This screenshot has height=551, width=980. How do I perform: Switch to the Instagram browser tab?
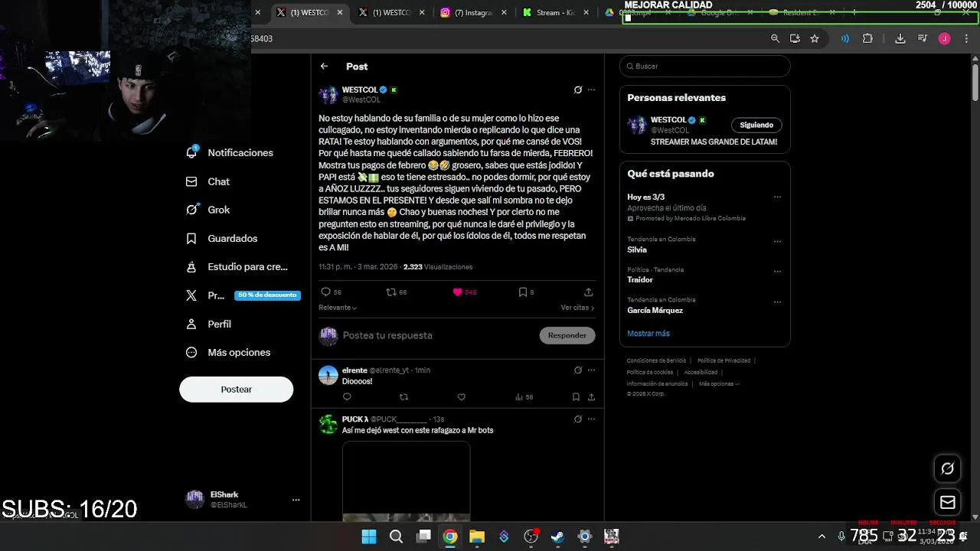472,12
